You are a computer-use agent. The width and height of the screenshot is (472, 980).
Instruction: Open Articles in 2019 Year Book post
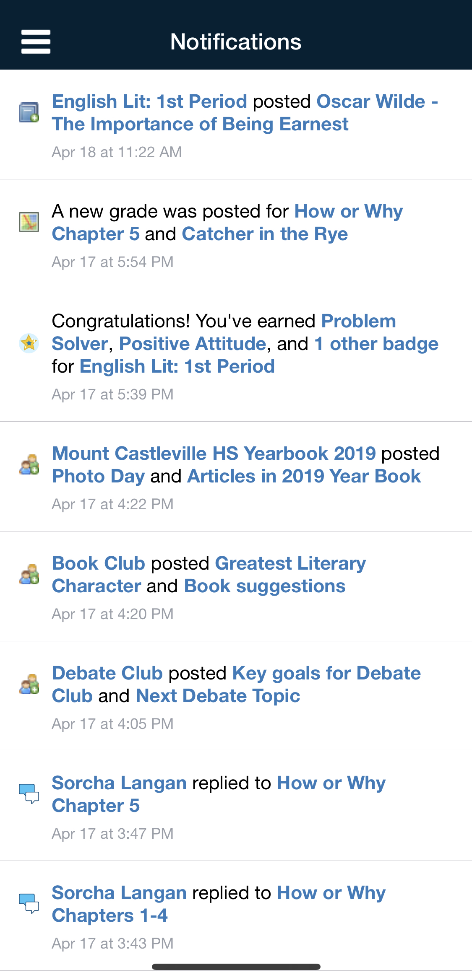point(304,476)
